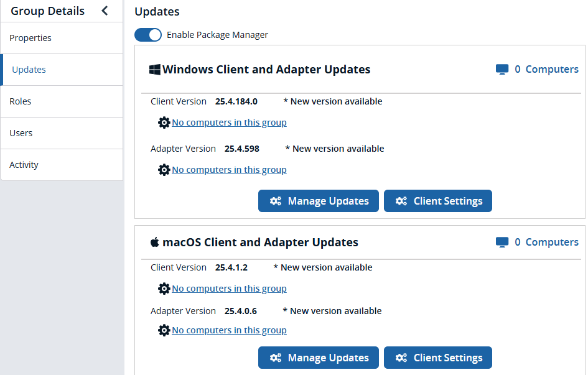
Task: View the Activity section
Action: [24, 164]
